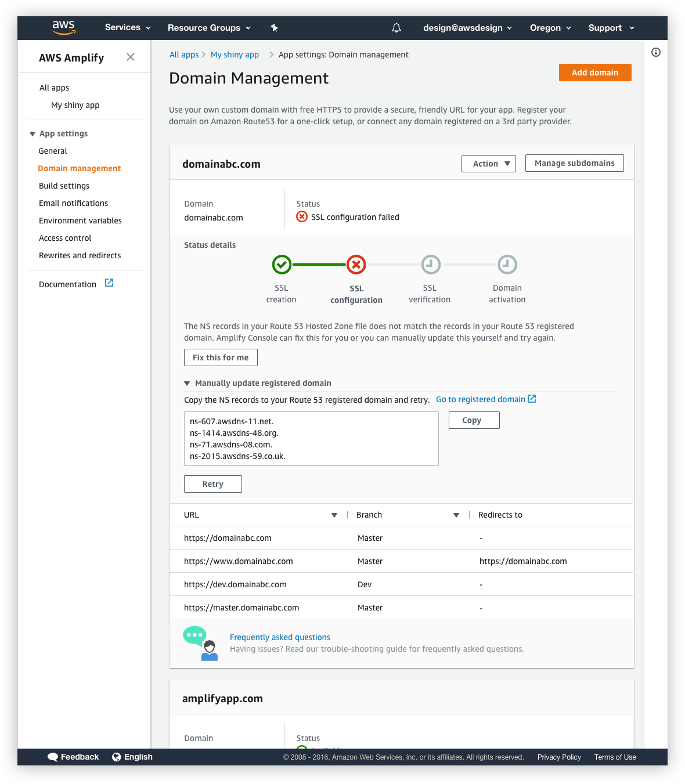Click the English globe icon
The height and width of the screenshot is (784, 685).
(117, 757)
